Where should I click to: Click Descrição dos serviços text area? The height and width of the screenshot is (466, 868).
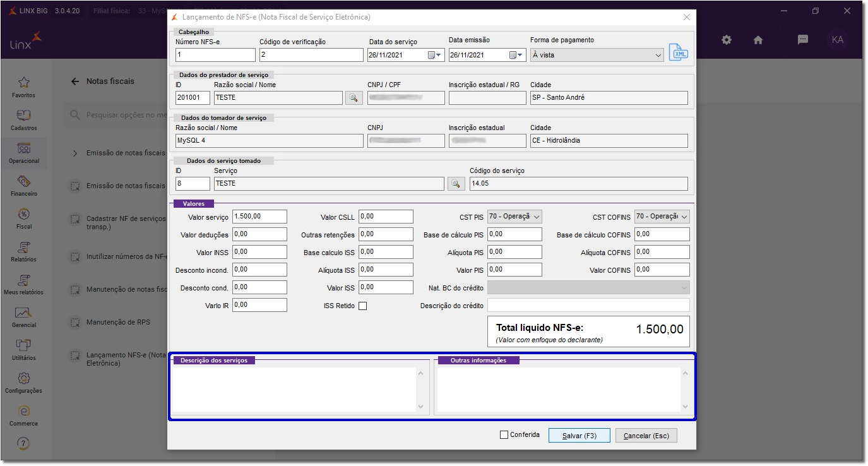tap(294, 390)
